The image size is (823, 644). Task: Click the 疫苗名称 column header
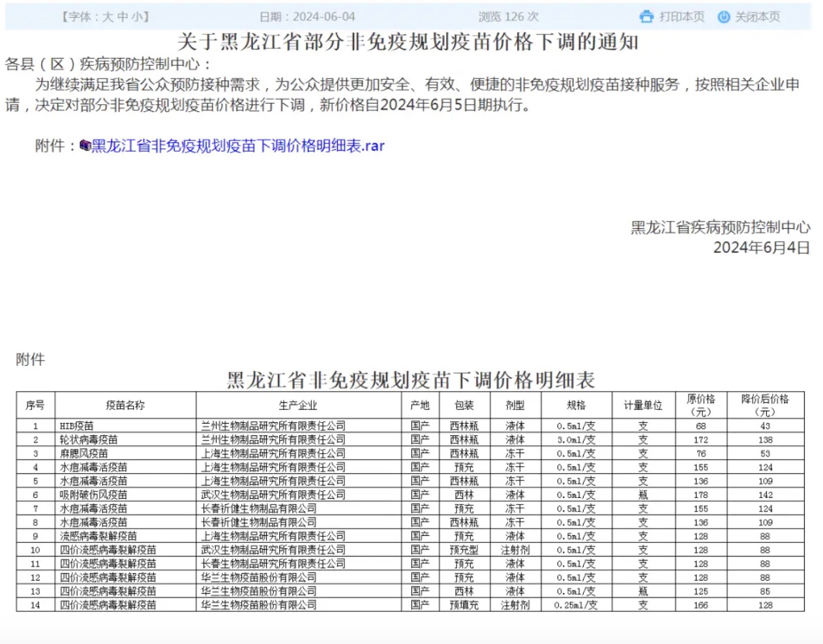point(125,405)
